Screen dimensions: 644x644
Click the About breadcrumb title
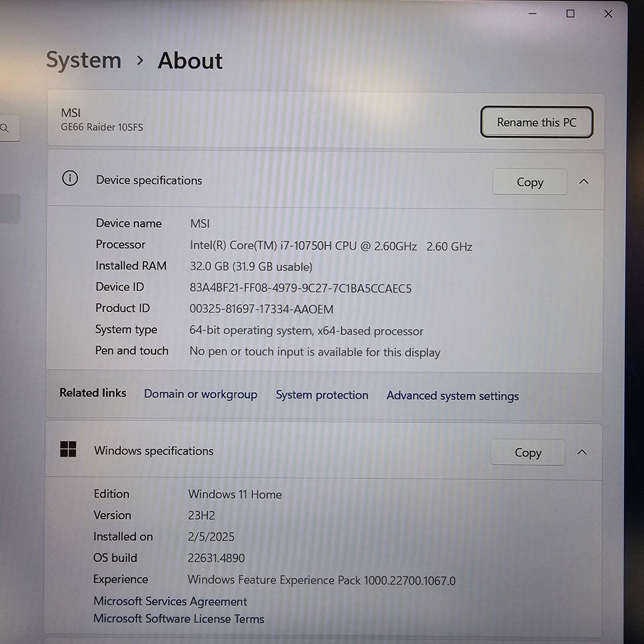click(190, 61)
